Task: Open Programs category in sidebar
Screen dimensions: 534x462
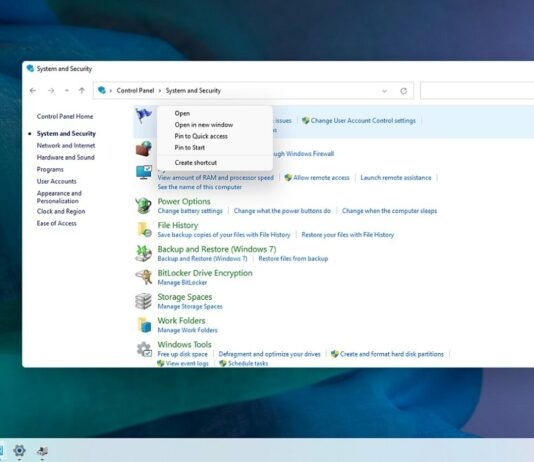Action: click(x=50, y=169)
